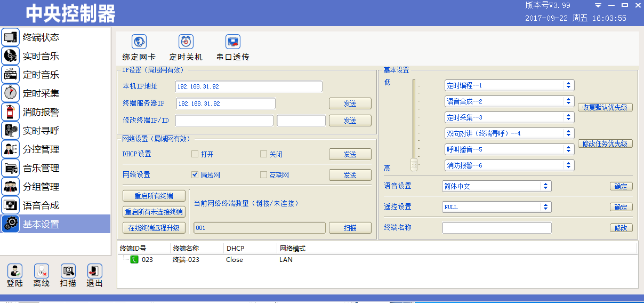Click the priority slider handle near 高
The height and width of the screenshot is (303, 644).
[414, 164]
